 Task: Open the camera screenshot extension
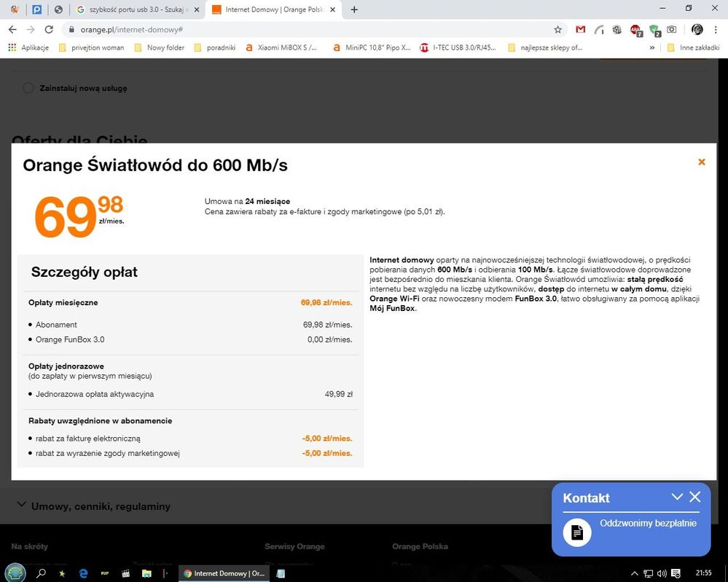point(671,30)
